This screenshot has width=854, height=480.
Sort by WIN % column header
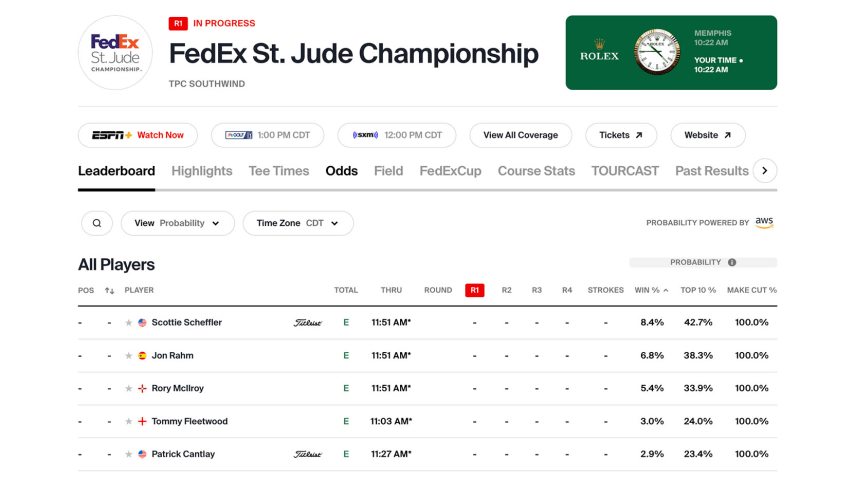tap(651, 290)
